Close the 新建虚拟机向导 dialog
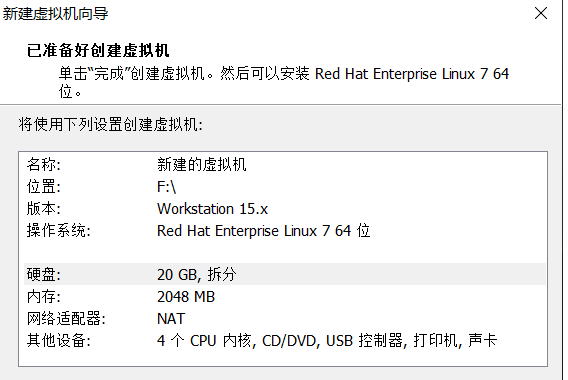The width and height of the screenshot is (568, 380). tap(541, 13)
